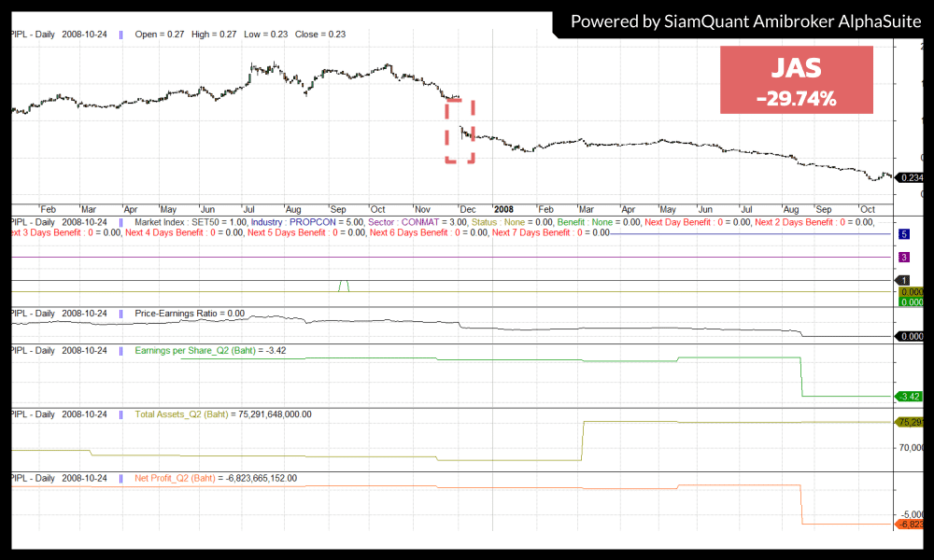934x560 pixels.
Task: Click the purple value label 3
Action: coord(904,257)
